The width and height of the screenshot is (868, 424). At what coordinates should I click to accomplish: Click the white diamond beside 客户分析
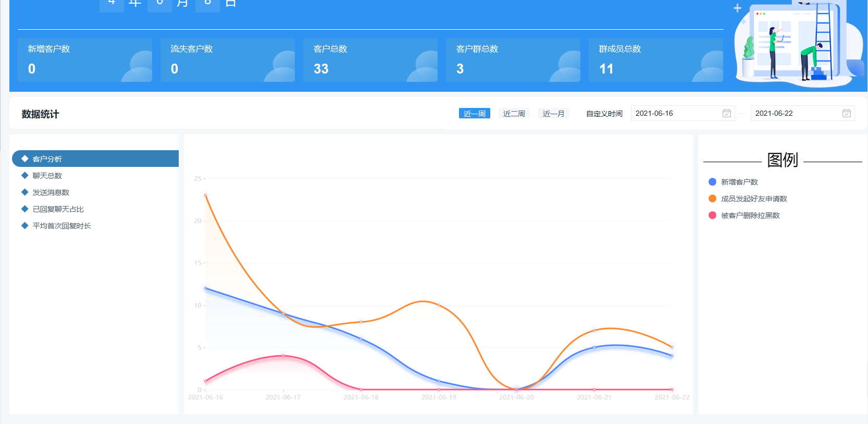click(24, 159)
